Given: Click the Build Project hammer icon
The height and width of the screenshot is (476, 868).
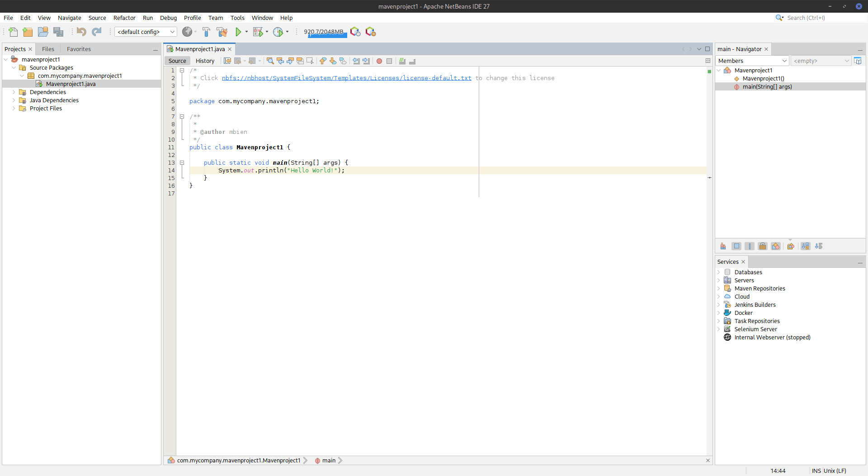Looking at the screenshot, I should pyautogui.click(x=206, y=32).
